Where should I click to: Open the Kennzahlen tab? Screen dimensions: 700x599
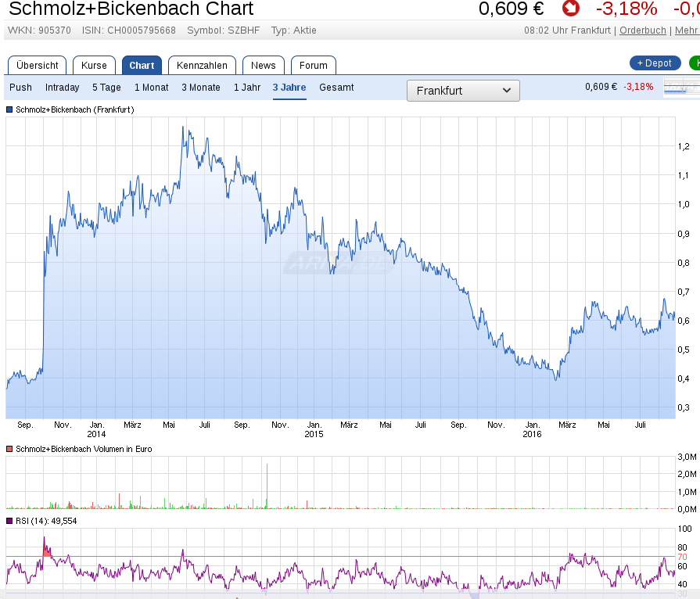coord(202,66)
